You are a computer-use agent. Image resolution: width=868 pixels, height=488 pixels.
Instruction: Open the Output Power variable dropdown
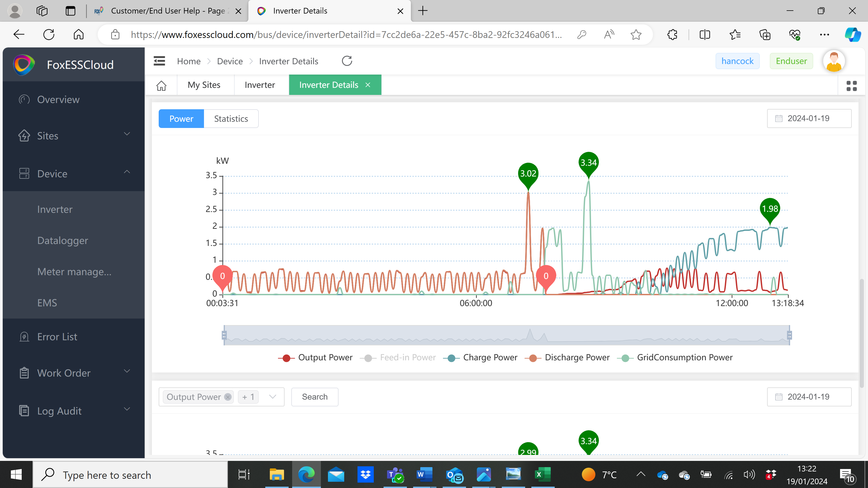click(x=272, y=397)
